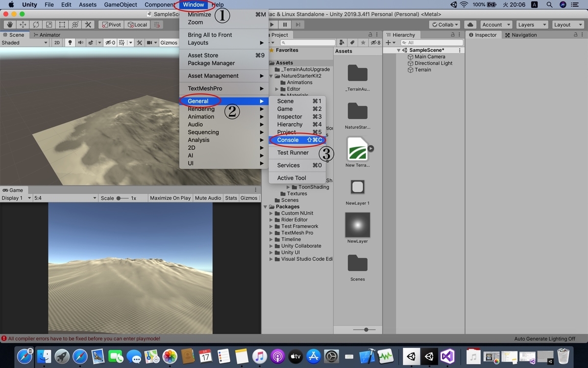Expand the Rider Editor package
The height and width of the screenshot is (368, 588).
(270, 220)
